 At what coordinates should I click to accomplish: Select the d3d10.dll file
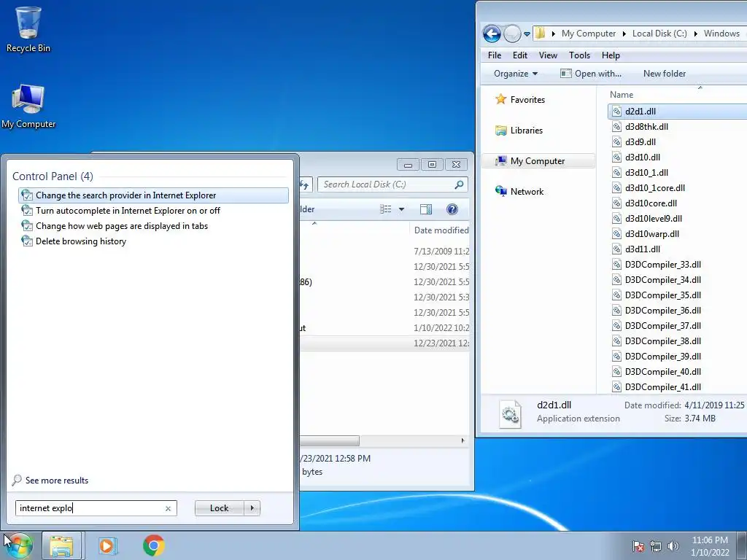coord(642,157)
